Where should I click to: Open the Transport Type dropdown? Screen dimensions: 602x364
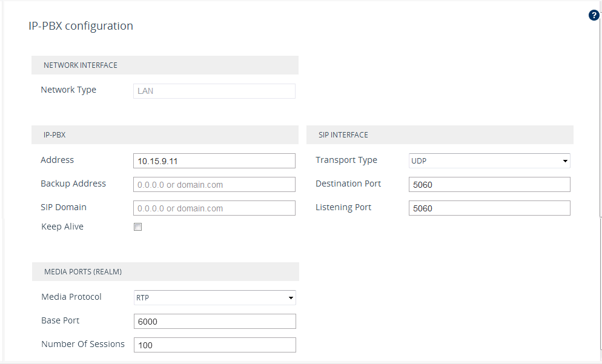[x=489, y=160]
